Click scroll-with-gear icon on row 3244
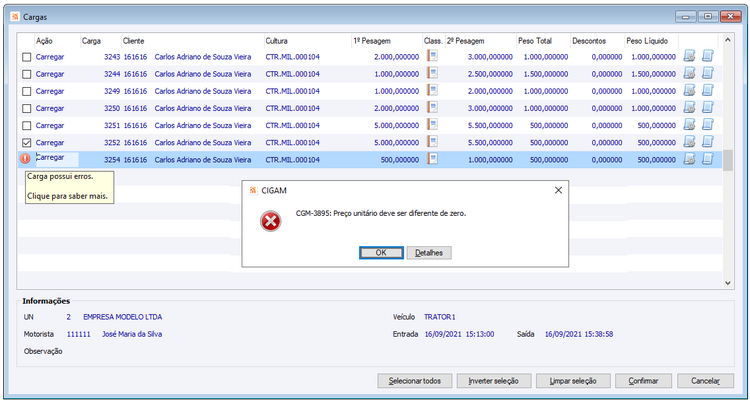Screen dimensions: 750x400 click(689, 74)
